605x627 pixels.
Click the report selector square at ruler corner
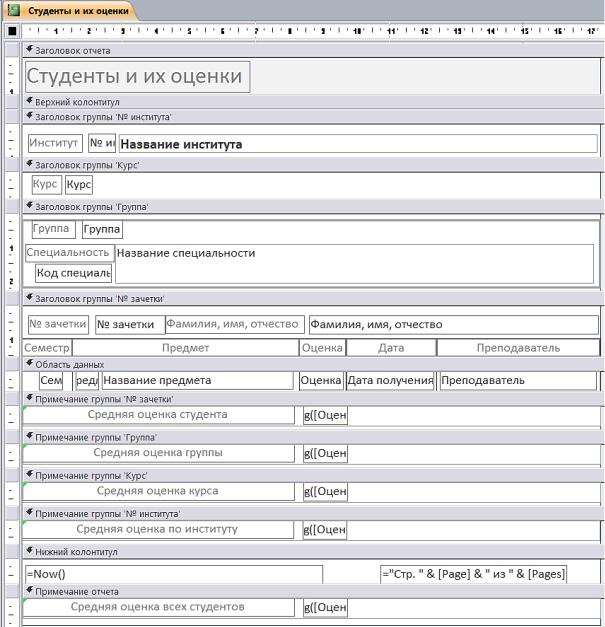coord(12,30)
